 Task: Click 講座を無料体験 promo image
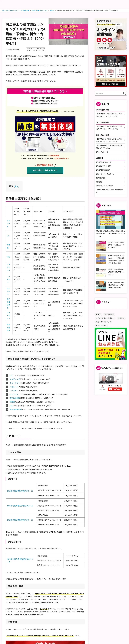pyautogui.click(x=45, y=134)
